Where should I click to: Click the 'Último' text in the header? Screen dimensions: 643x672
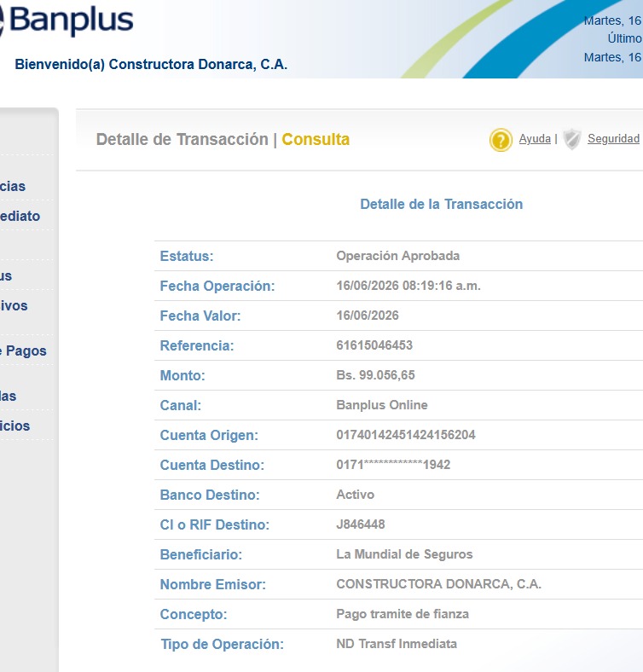[x=624, y=38]
